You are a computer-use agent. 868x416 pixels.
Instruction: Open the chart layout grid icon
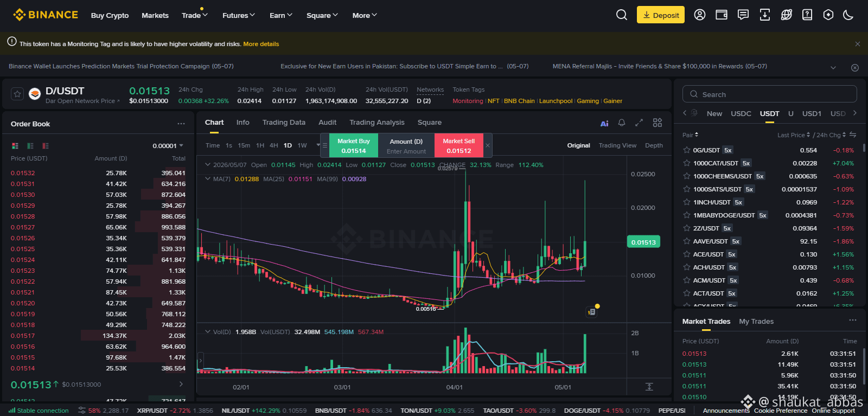click(x=658, y=123)
